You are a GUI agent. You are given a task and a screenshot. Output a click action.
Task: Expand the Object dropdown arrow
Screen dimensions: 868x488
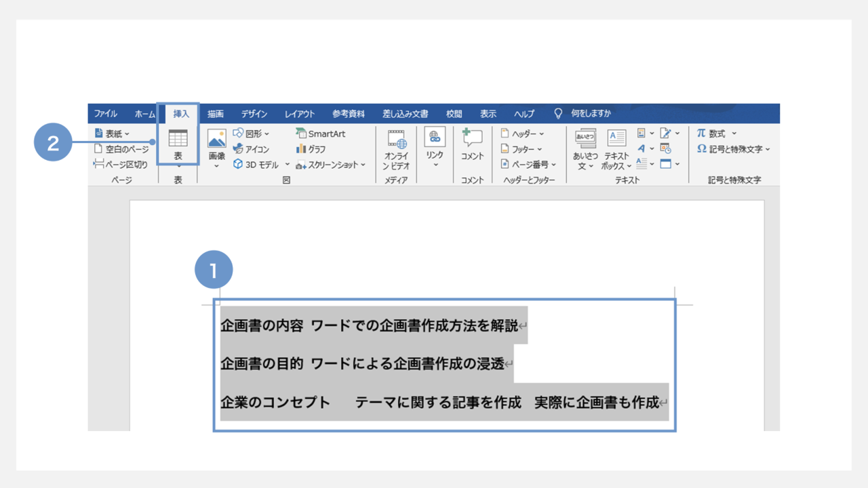tap(677, 163)
